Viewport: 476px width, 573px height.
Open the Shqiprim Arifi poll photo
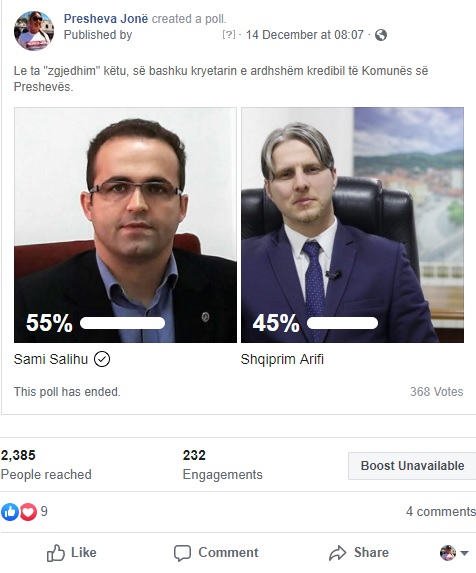point(353,225)
